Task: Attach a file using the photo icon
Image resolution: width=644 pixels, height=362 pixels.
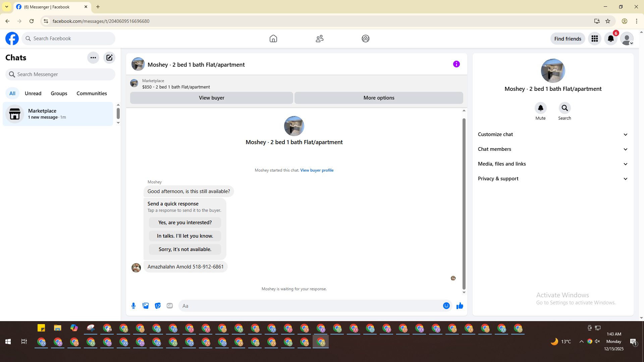Action: pos(146,306)
